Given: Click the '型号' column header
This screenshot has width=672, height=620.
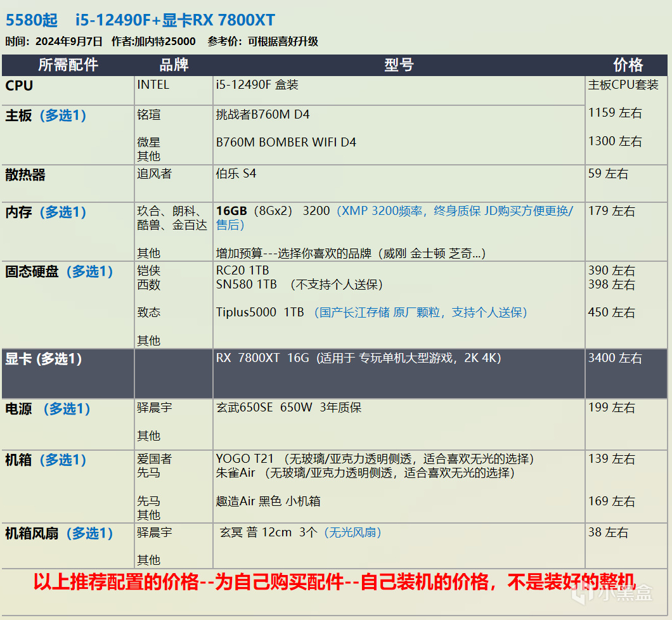Looking at the screenshot, I should pyautogui.click(x=399, y=65).
